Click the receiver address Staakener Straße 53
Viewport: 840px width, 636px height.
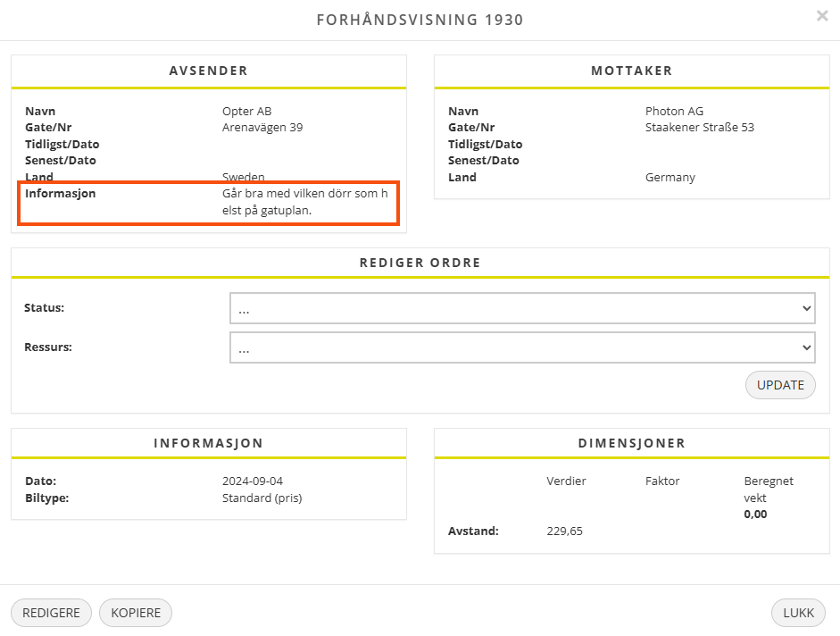point(699,128)
